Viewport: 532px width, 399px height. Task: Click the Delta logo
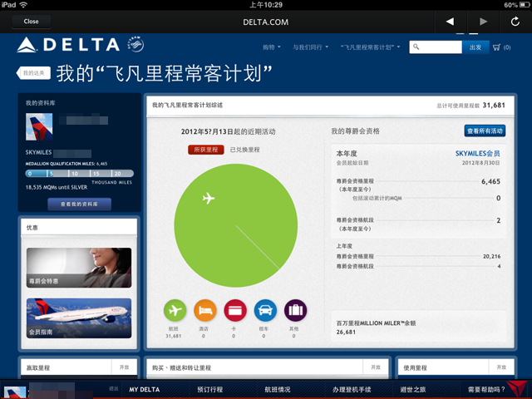(68, 45)
